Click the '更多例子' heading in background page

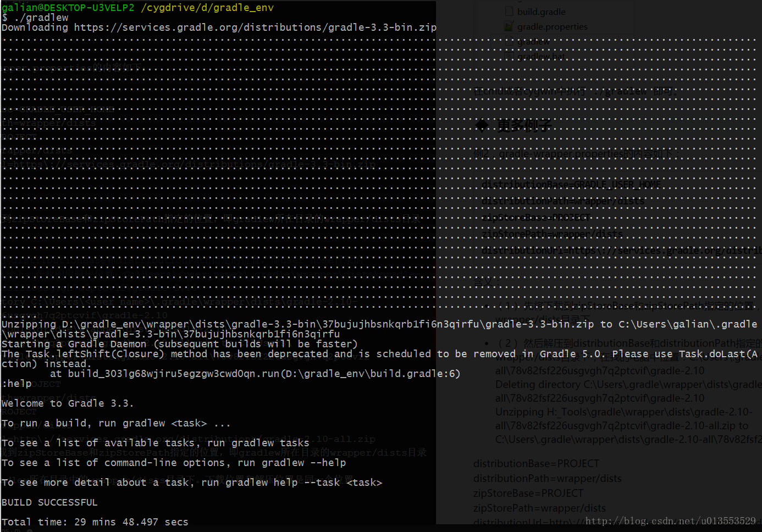524,126
